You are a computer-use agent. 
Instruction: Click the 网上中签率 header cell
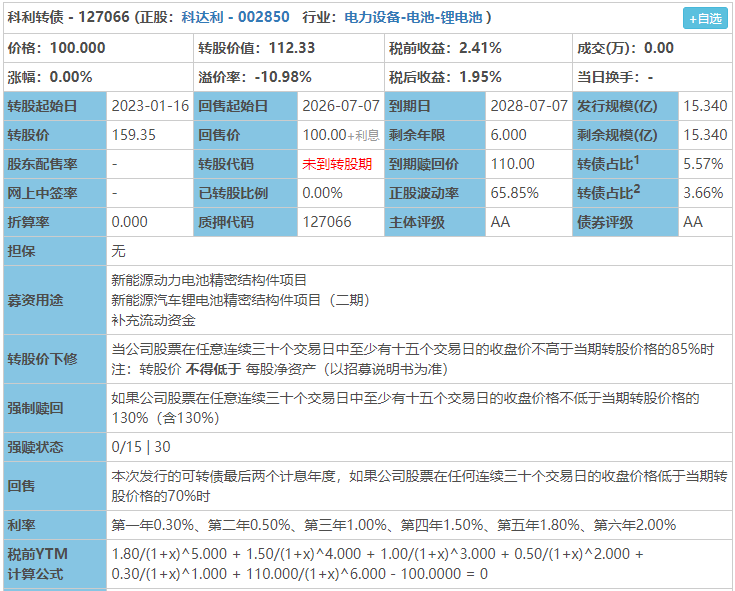pos(55,193)
